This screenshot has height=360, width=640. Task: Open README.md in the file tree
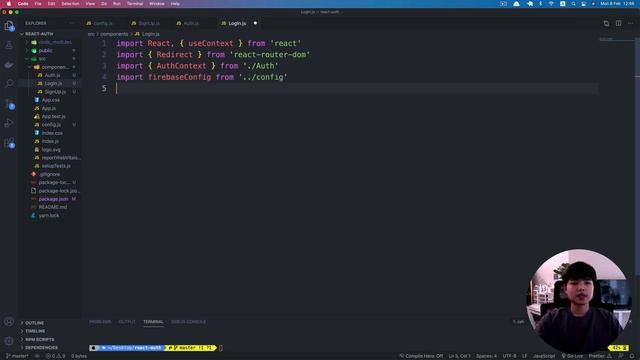(x=53, y=207)
